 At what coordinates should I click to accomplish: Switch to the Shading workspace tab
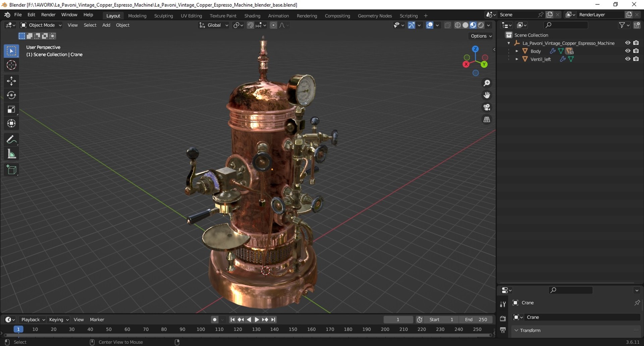point(252,16)
